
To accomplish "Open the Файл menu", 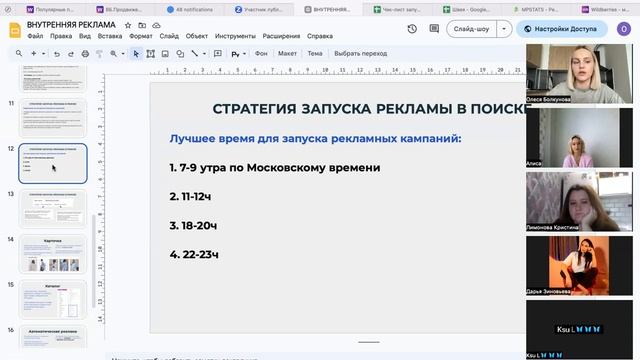I will [35, 36].
